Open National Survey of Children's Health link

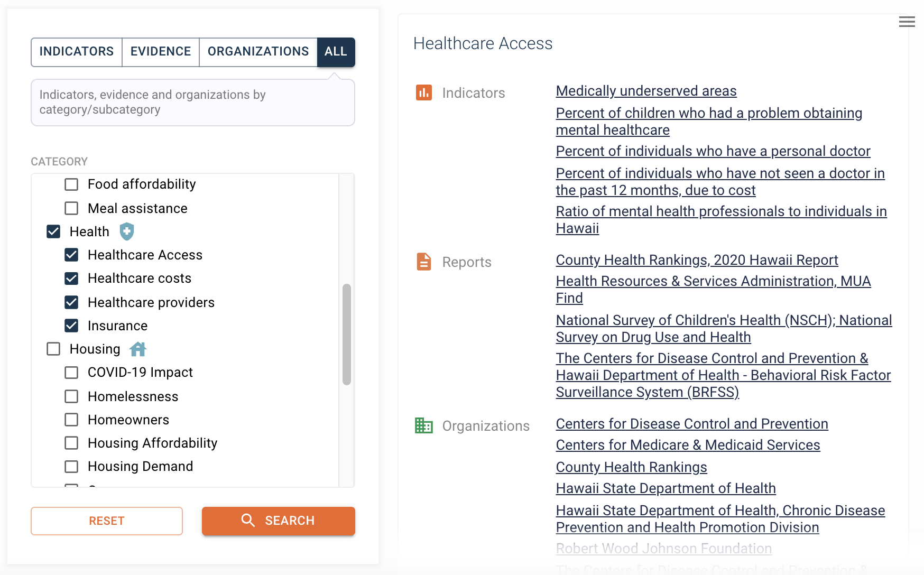click(x=724, y=329)
